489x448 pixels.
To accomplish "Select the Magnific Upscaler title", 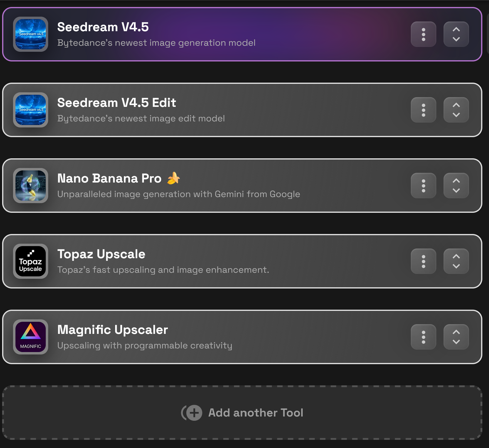I will point(112,330).
